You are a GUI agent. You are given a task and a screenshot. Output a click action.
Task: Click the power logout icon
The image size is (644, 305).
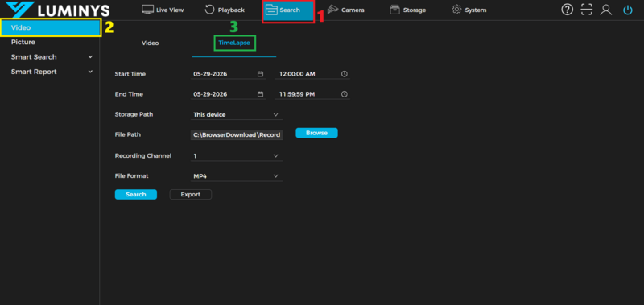628,10
